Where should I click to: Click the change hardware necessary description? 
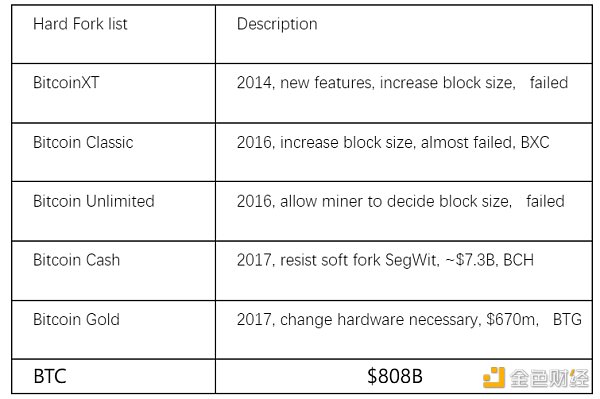[409, 320]
